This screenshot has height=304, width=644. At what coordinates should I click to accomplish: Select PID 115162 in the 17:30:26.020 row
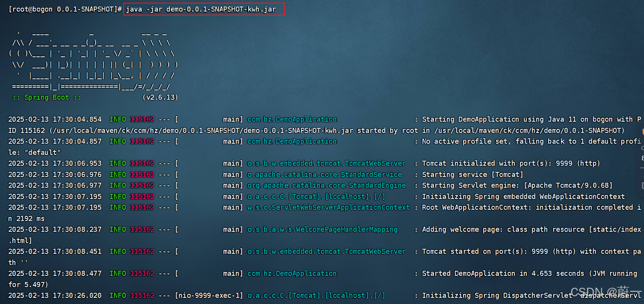[x=142, y=296]
